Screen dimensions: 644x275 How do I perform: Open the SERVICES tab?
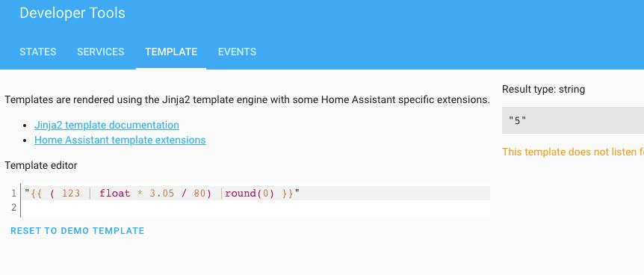click(101, 52)
